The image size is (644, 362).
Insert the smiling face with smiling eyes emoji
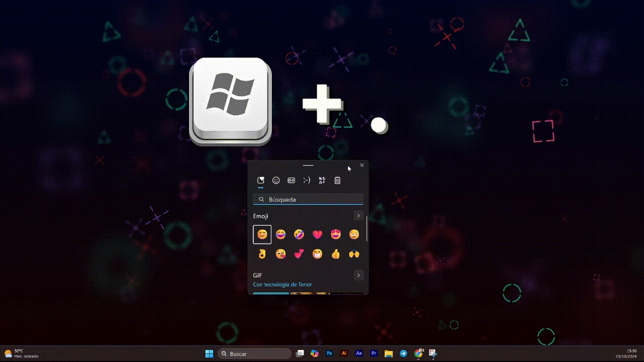tap(262, 234)
